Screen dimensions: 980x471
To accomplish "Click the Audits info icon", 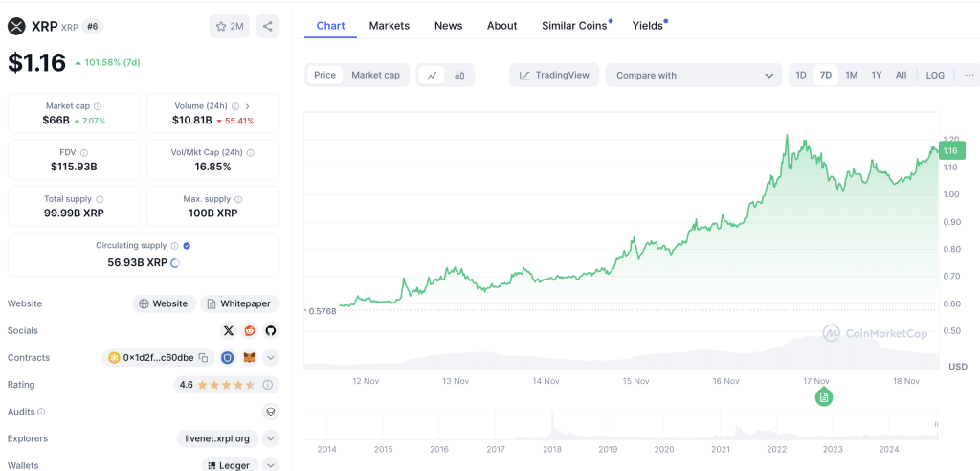I will [x=41, y=413].
